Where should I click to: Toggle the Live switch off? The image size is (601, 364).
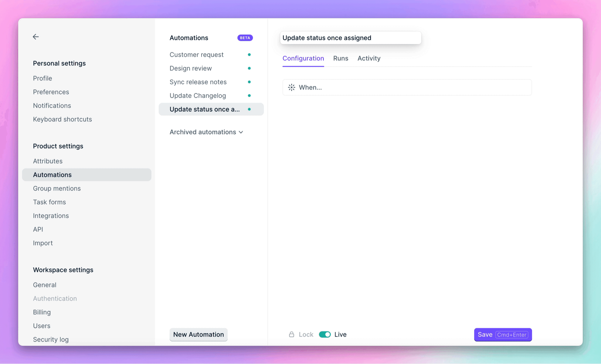point(325,334)
